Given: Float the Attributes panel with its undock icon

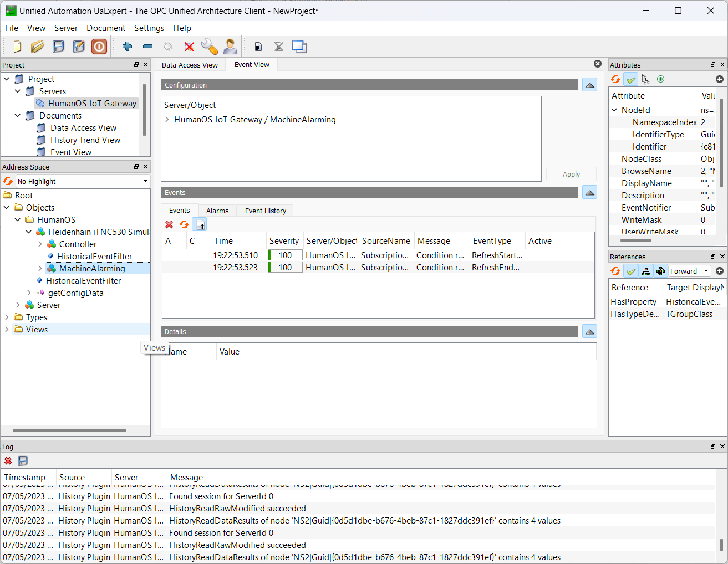Looking at the screenshot, I should pos(713,65).
